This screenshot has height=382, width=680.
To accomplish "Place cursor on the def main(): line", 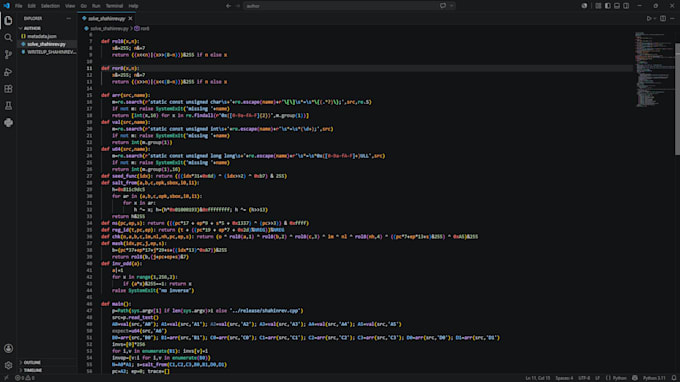I will [x=116, y=304].
